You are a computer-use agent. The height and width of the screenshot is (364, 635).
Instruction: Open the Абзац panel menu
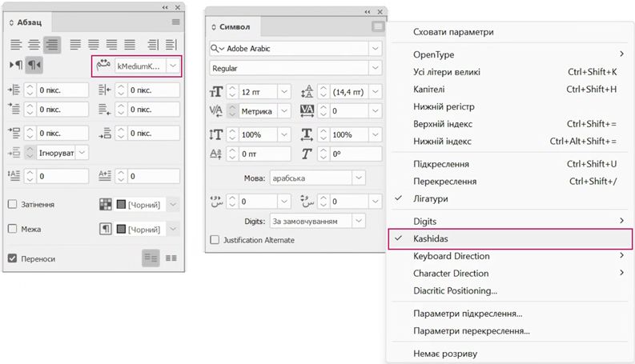[x=175, y=22]
